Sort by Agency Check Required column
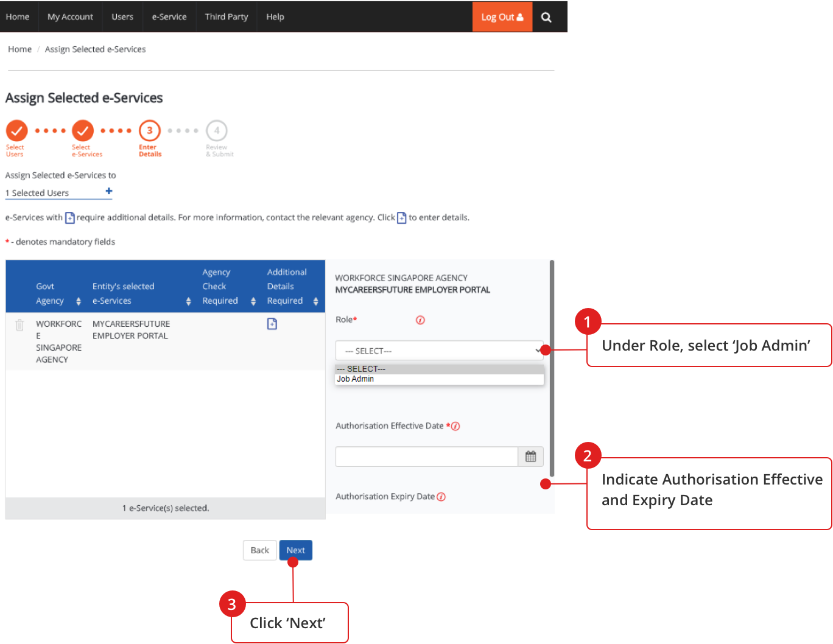The width and height of the screenshot is (833, 644). click(x=253, y=301)
